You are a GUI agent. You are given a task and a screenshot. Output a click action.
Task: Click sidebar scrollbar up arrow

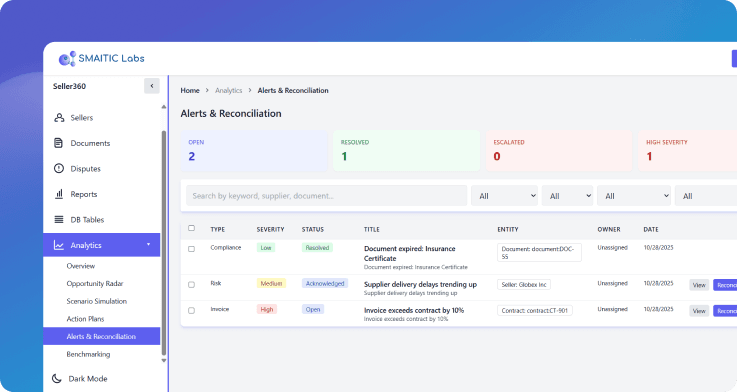164,107
